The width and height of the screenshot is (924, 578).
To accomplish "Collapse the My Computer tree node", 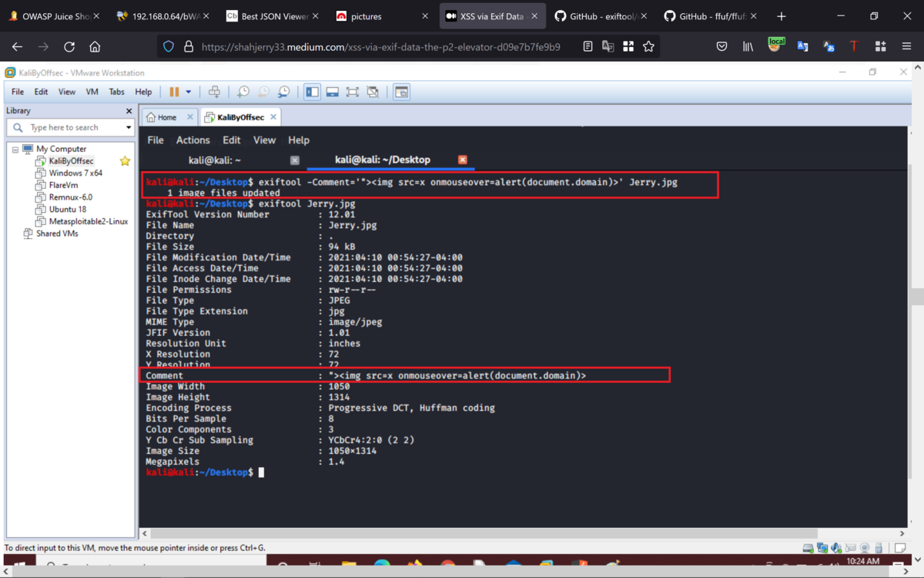I will click(15, 149).
